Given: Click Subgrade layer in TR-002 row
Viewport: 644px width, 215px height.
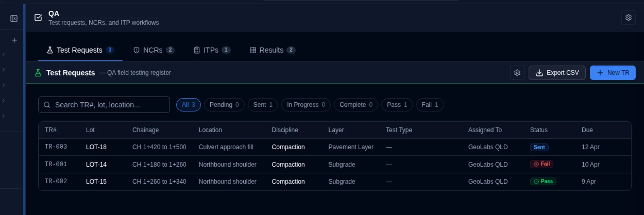Looking at the screenshot, I should click(x=342, y=182).
